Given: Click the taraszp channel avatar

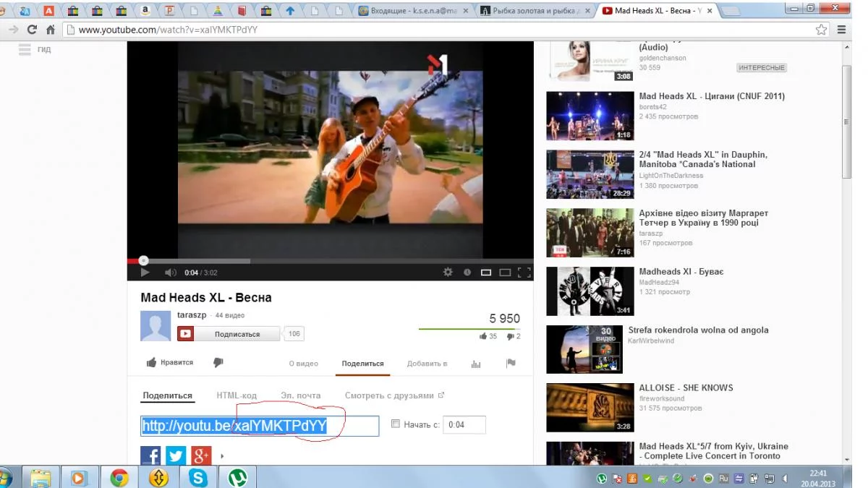Looking at the screenshot, I should 156,326.
